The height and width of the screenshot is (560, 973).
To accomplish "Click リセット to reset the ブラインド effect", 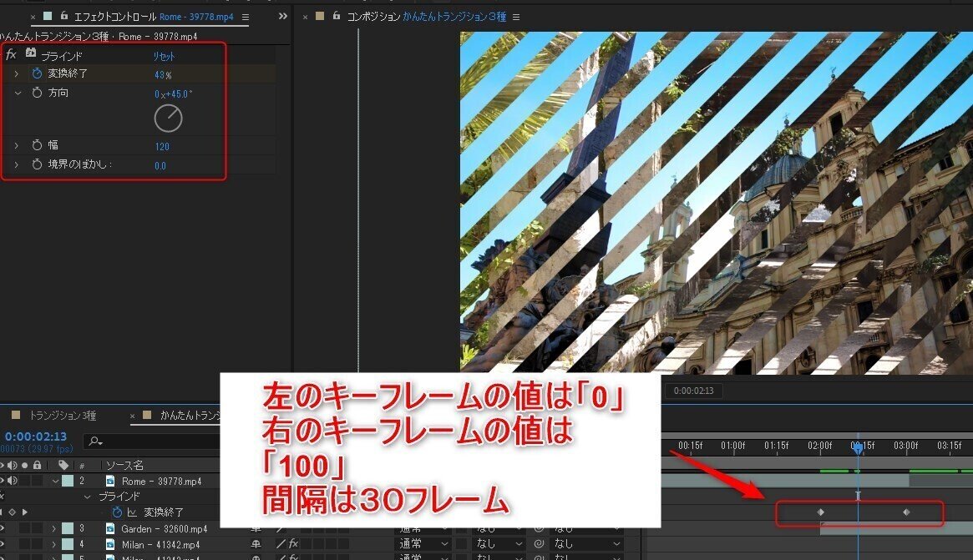I will (x=164, y=57).
